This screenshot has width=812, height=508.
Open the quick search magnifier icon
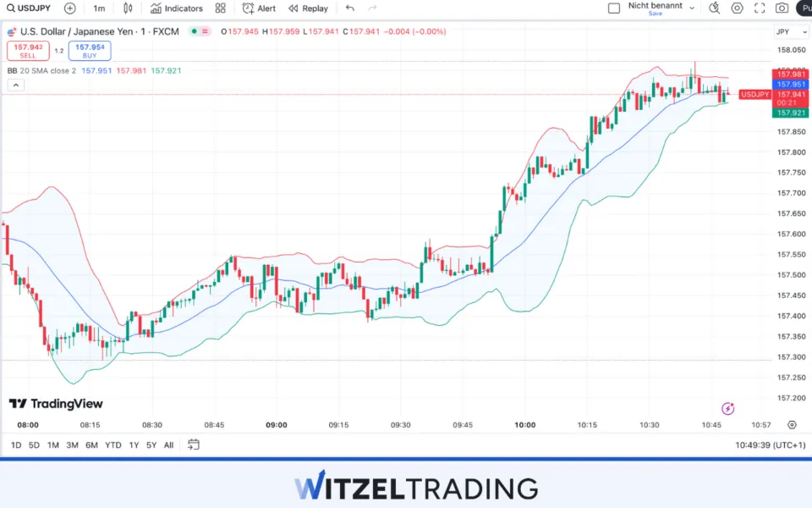(x=715, y=8)
